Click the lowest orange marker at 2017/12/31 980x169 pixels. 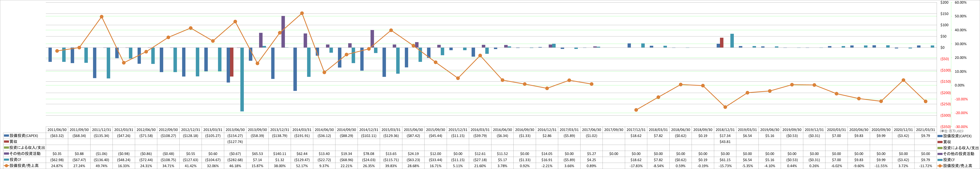(x=636, y=110)
